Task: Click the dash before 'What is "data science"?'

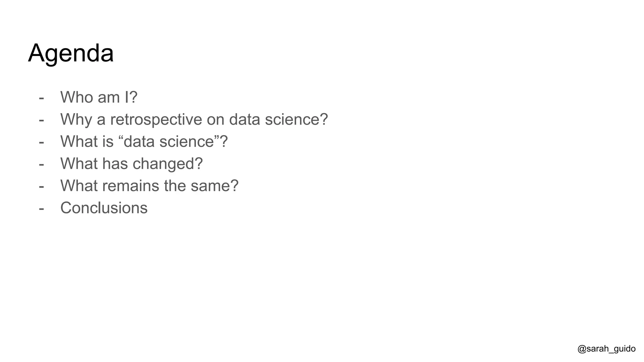Action: [41, 142]
